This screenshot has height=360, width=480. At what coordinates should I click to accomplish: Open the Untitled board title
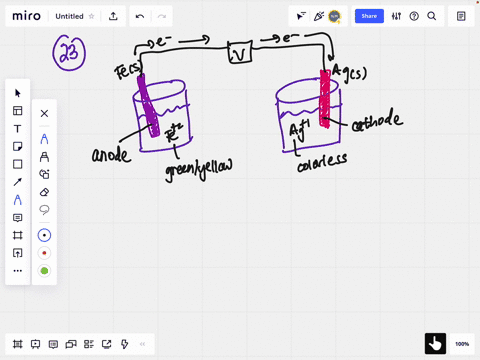69,16
